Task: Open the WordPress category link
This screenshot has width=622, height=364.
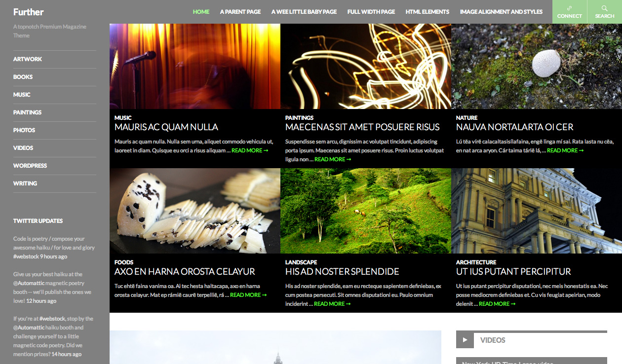Action: tap(30, 166)
